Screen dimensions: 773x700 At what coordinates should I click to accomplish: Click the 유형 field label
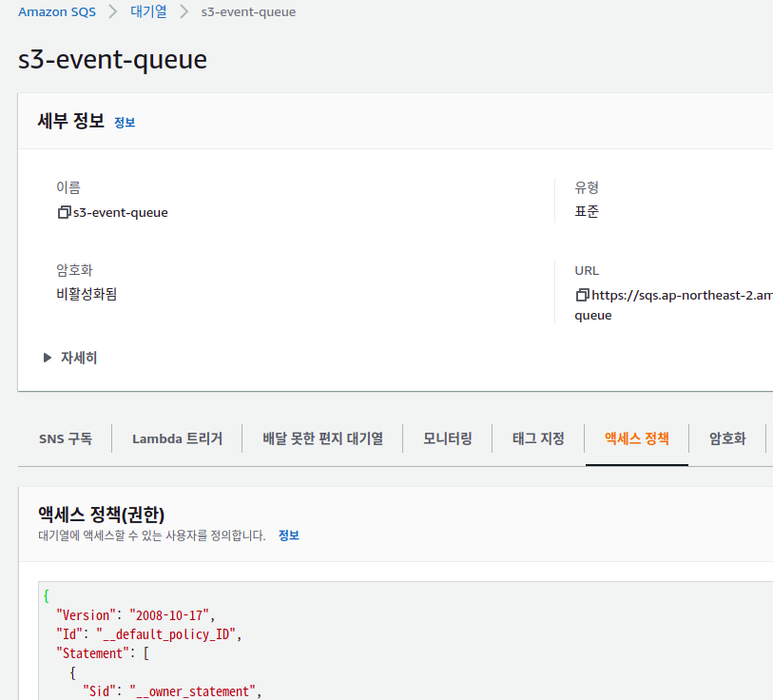[x=587, y=187]
